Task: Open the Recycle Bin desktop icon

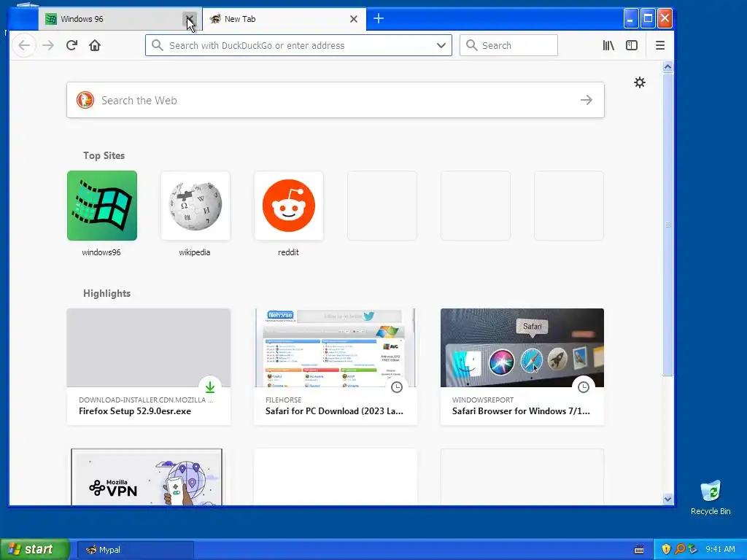Action: [x=711, y=497]
